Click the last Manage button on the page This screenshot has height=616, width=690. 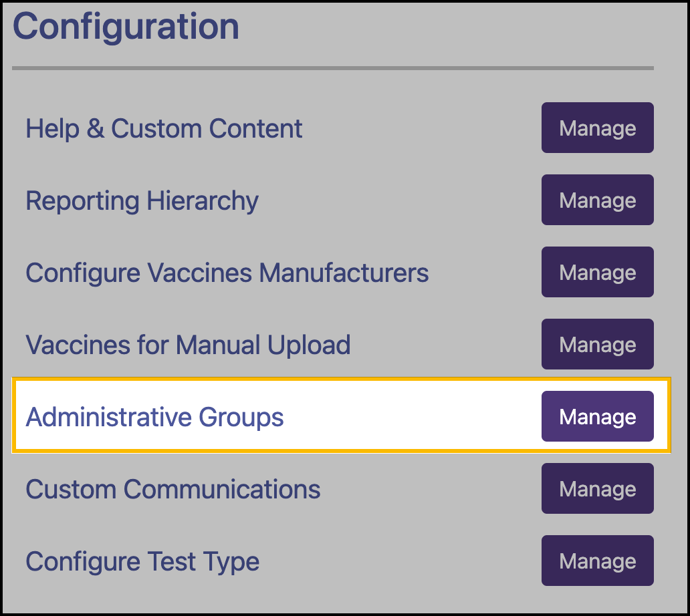pos(597,561)
